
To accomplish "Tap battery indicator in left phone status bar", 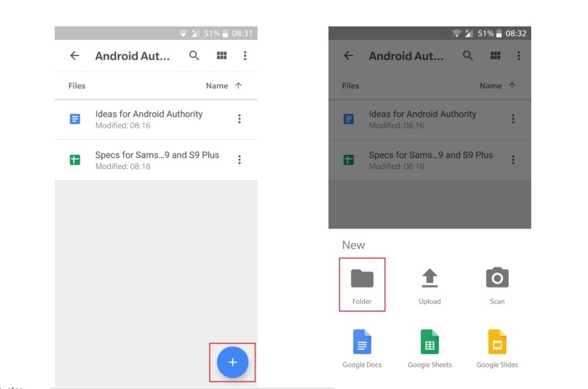I will click(225, 33).
